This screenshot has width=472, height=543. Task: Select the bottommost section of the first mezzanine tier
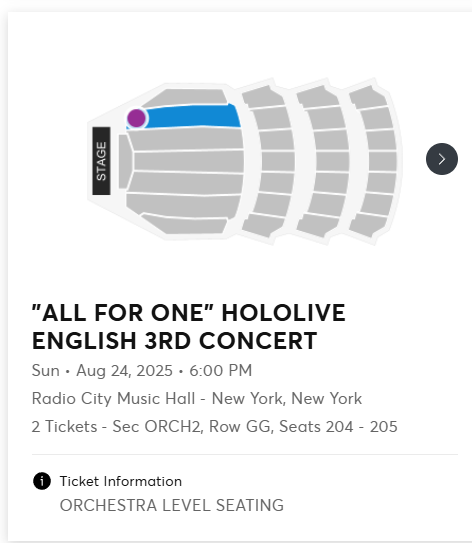pos(263,225)
